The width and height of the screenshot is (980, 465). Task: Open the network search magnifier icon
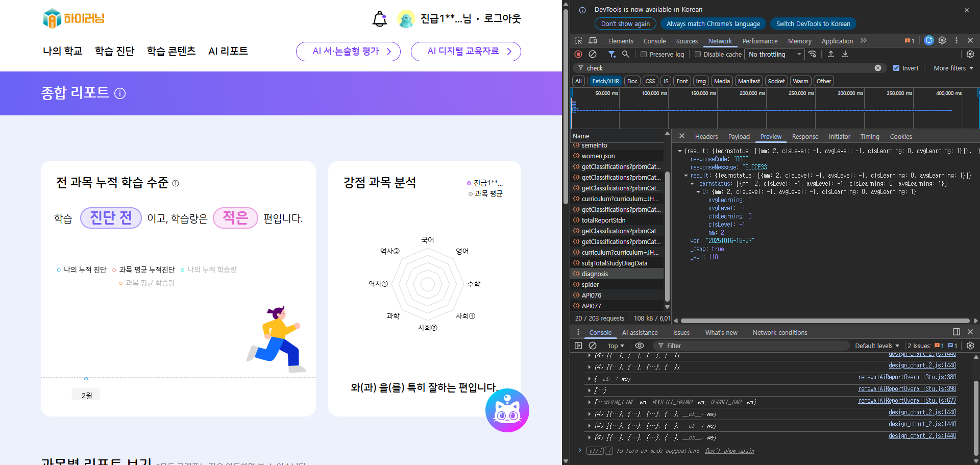(625, 54)
